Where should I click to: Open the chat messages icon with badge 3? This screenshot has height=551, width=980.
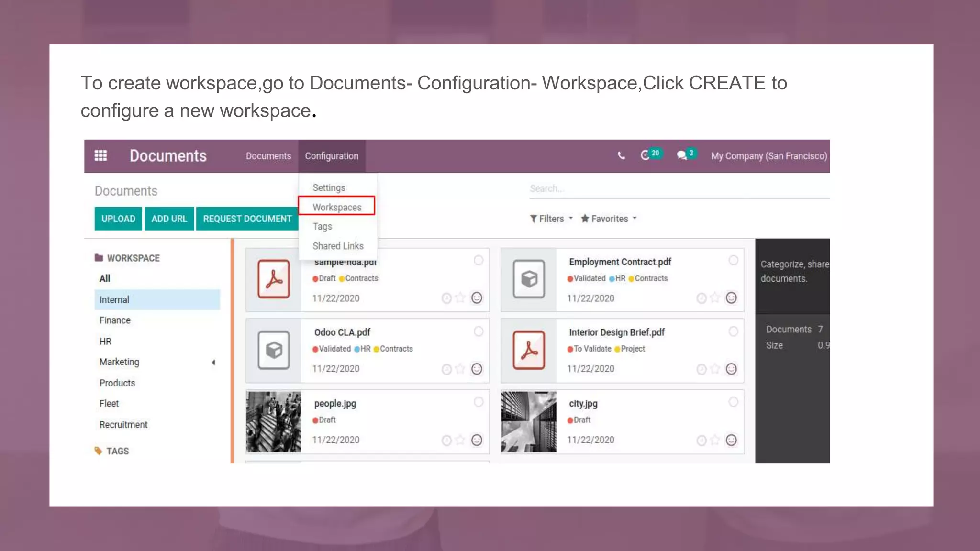pyautogui.click(x=682, y=155)
